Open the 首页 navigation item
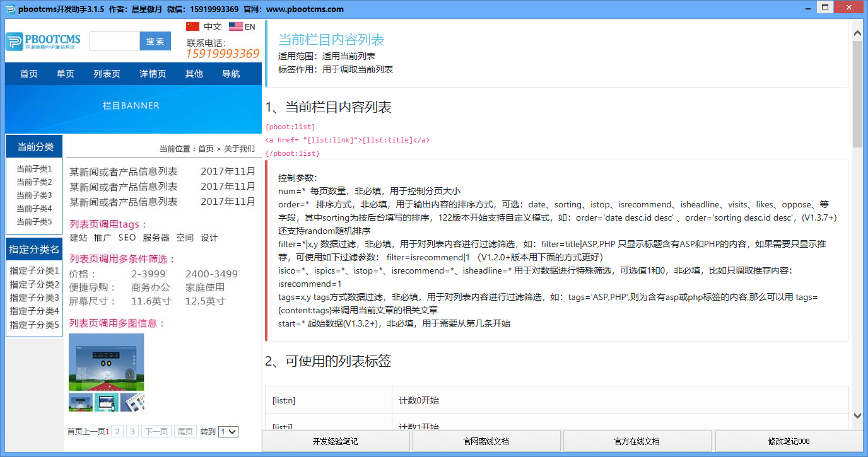 (28, 74)
